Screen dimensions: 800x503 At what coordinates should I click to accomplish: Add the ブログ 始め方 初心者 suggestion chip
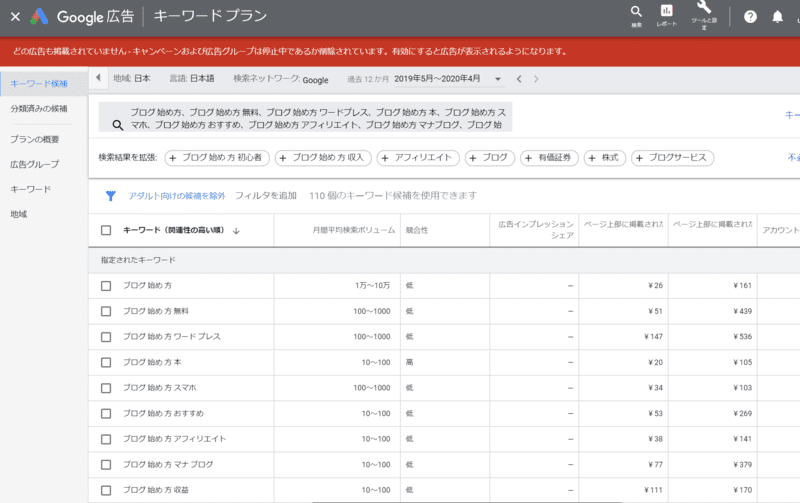pyautogui.click(x=217, y=158)
